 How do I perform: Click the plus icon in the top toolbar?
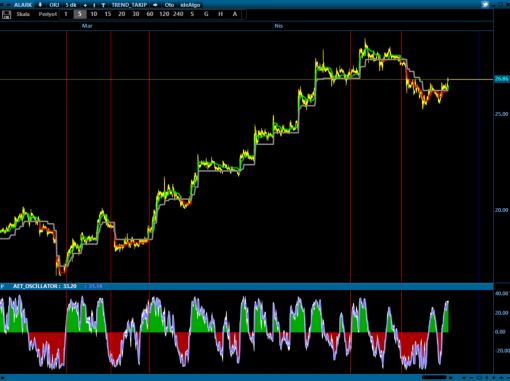(85, 5)
